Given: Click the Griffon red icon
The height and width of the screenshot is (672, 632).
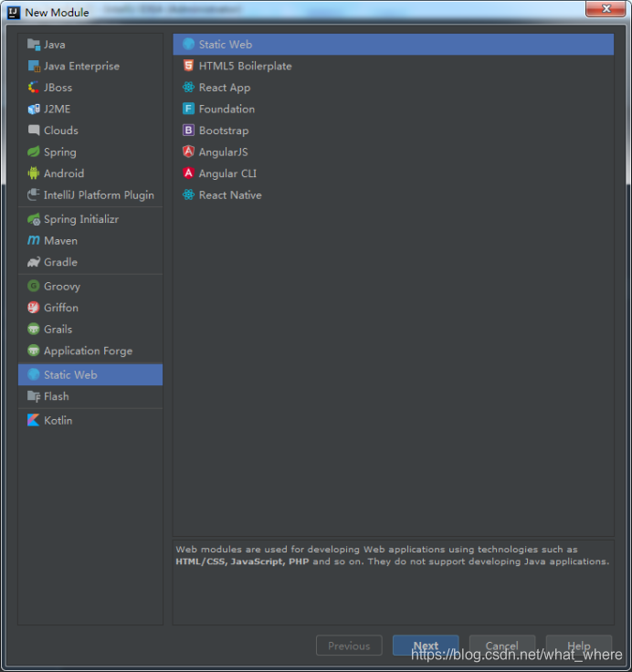Looking at the screenshot, I should click(34, 308).
